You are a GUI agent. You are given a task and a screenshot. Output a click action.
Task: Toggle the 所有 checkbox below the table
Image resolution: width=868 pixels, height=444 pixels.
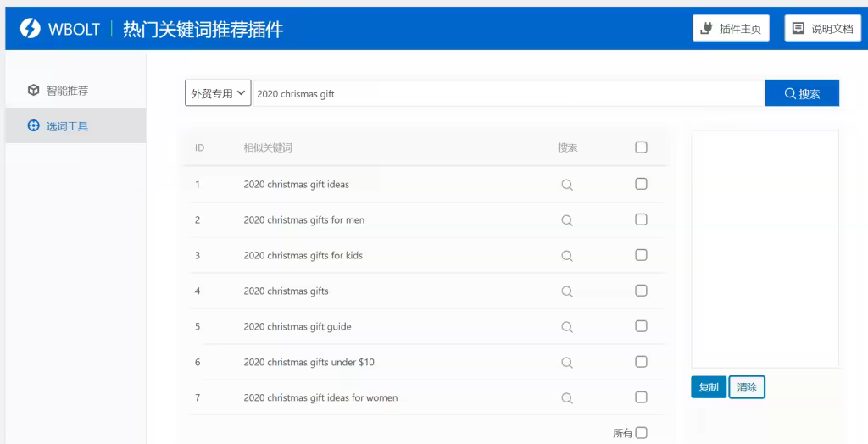pos(641,432)
